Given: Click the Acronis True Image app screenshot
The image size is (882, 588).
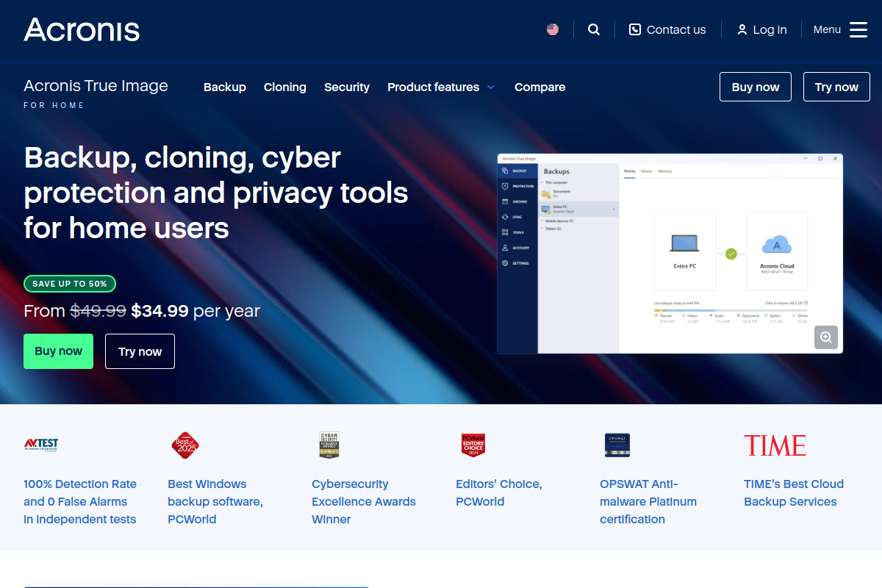Looking at the screenshot, I should (670, 254).
